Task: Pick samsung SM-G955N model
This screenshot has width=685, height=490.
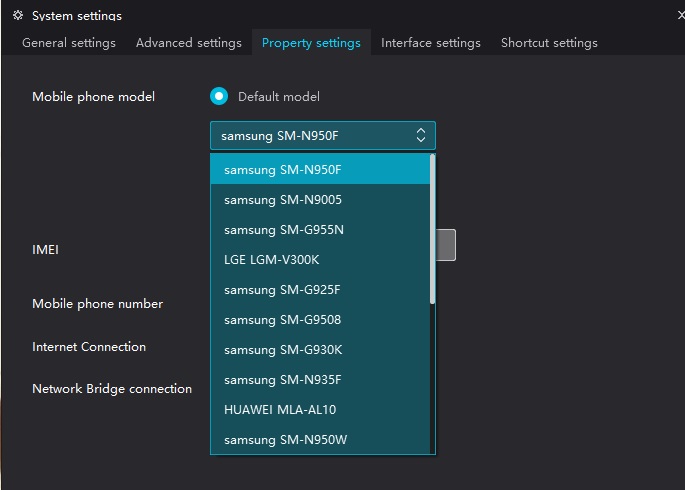Action: click(320, 230)
